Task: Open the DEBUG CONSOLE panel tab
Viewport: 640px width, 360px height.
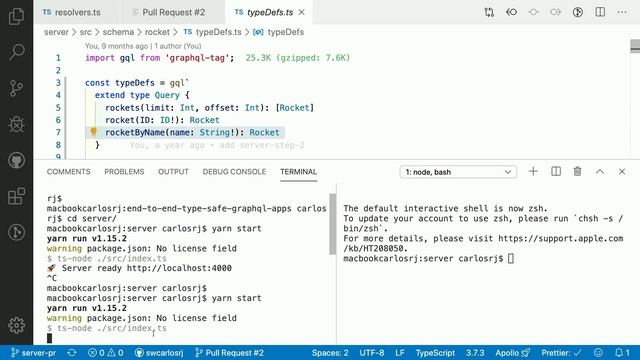Action: click(x=234, y=172)
